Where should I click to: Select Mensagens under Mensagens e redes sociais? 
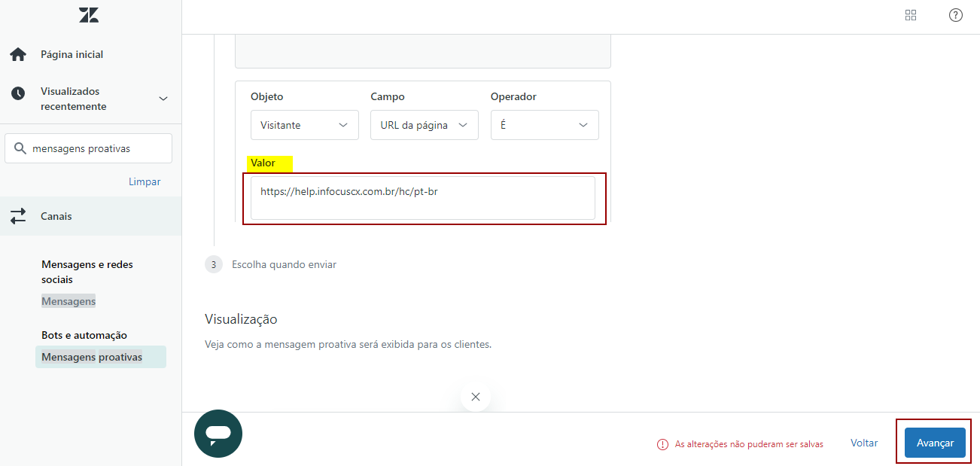(x=68, y=301)
